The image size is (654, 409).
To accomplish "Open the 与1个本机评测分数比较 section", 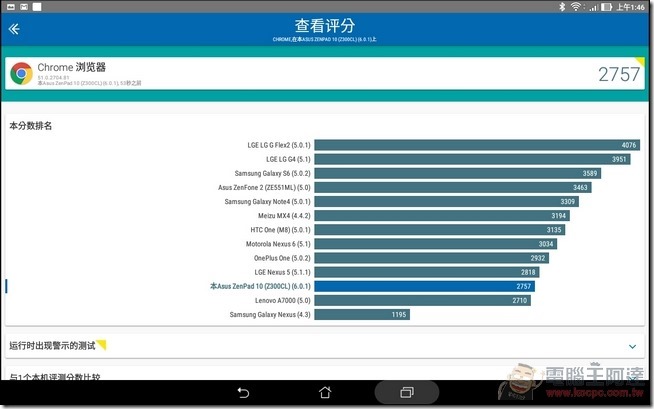I will click(53, 376).
